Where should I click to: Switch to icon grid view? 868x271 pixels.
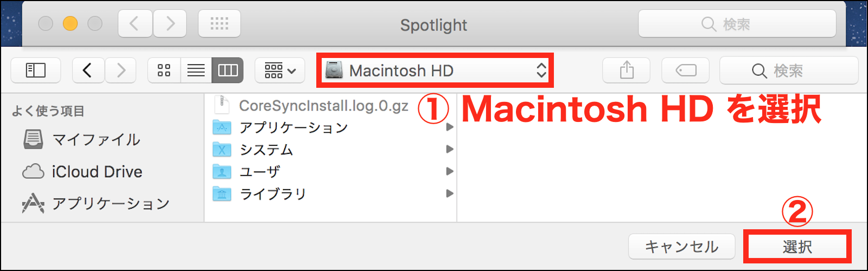(164, 70)
